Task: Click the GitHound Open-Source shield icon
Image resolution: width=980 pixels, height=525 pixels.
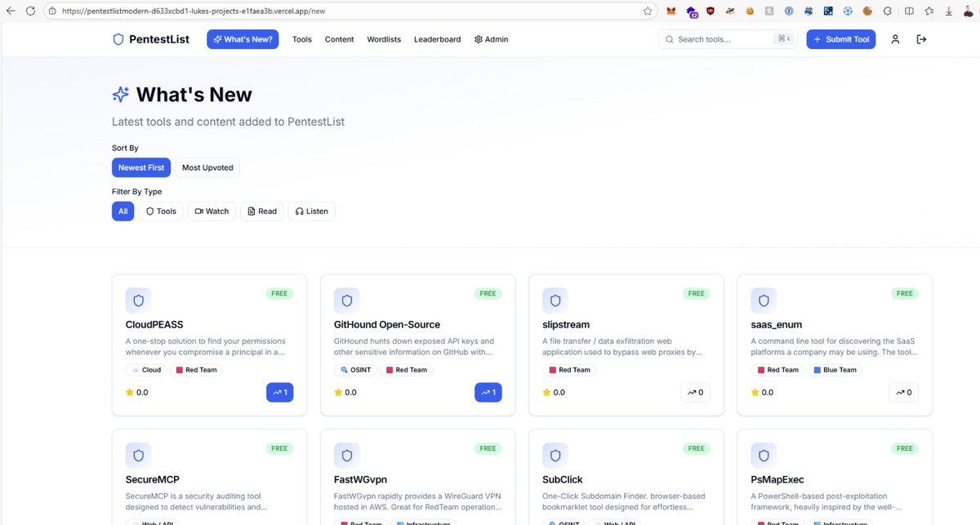Action: pyautogui.click(x=347, y=300)
